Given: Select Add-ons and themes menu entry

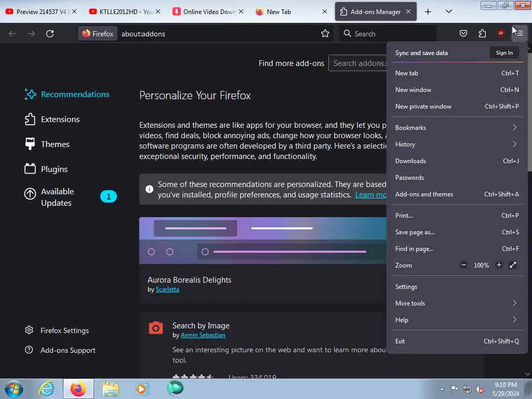Looking at the screenshot, I should [457, 194].
